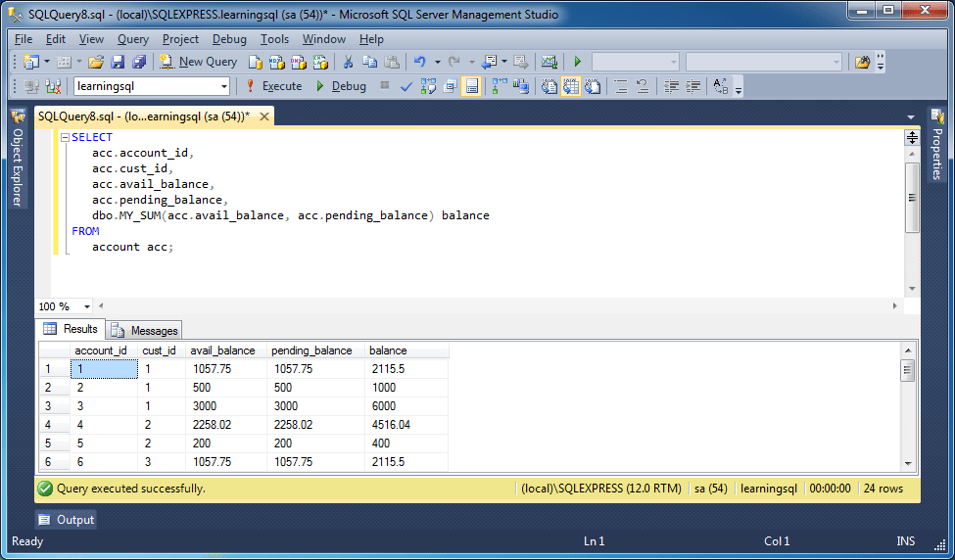
Task: Open the 100 % zoom dropdown
Action: tap(86, 306)
